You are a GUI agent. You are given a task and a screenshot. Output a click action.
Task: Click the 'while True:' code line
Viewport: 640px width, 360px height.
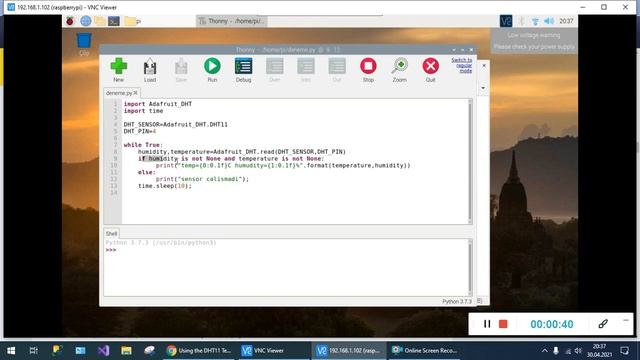(x=143, y=144)
